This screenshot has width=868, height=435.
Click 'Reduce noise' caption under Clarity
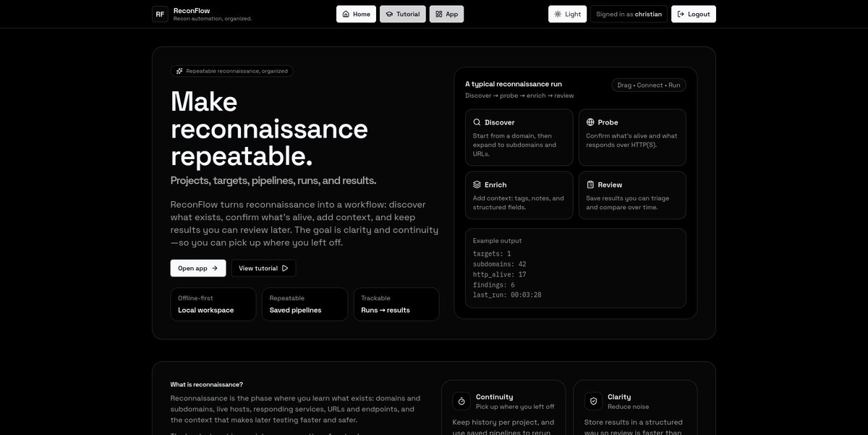(629, 407)
